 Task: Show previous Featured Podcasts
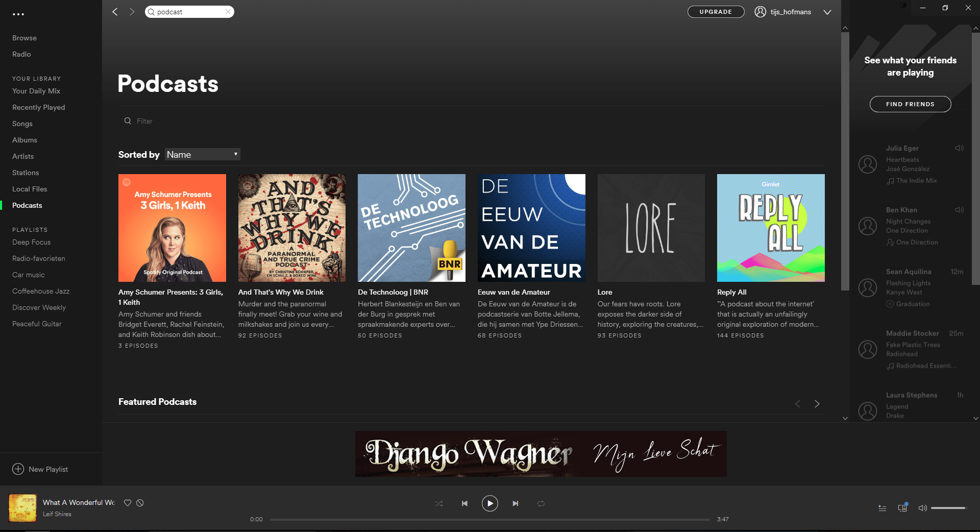[x=798, y=404]
